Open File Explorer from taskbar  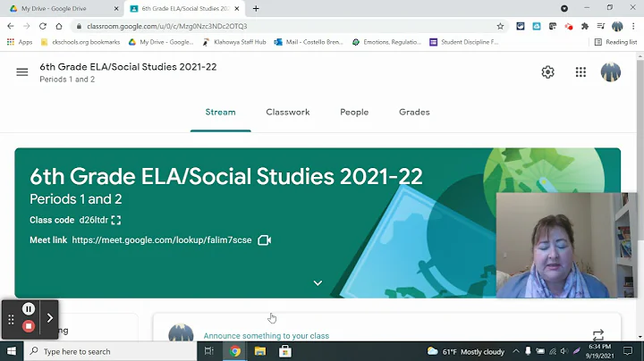tap(260, 351)
